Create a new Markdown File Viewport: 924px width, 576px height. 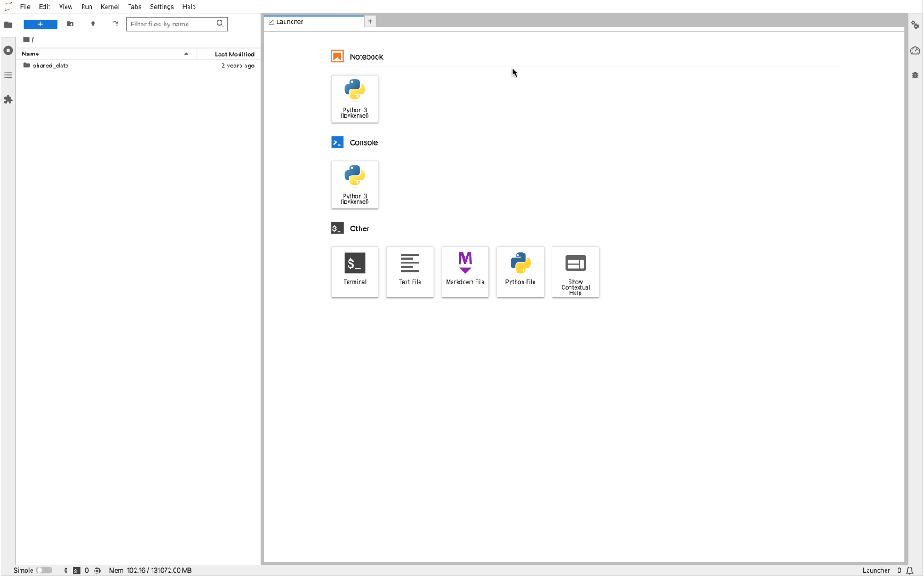(x=465, y=272)
